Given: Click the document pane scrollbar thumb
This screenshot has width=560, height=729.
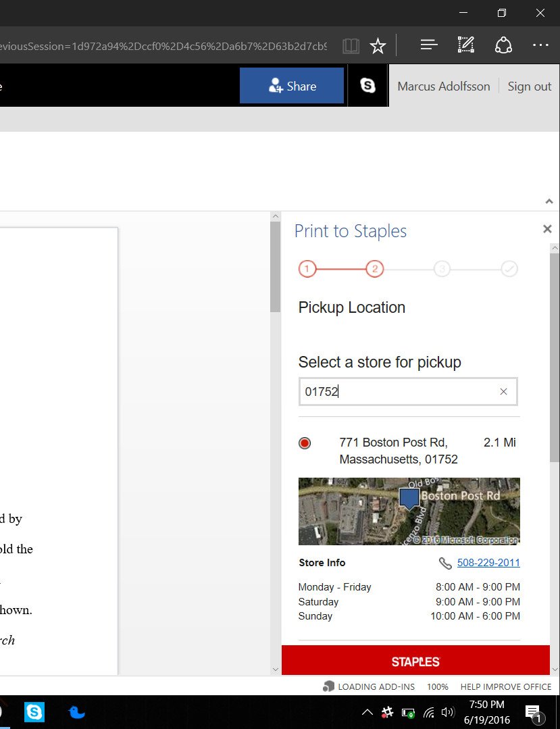Looking at the screenshot, I should [275, 267].
